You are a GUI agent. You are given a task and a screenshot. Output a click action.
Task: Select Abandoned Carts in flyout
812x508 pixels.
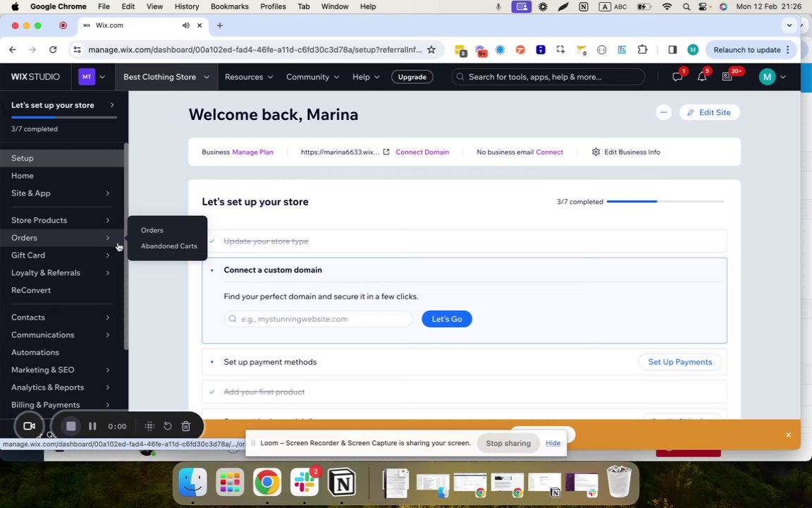pos(169,246)
